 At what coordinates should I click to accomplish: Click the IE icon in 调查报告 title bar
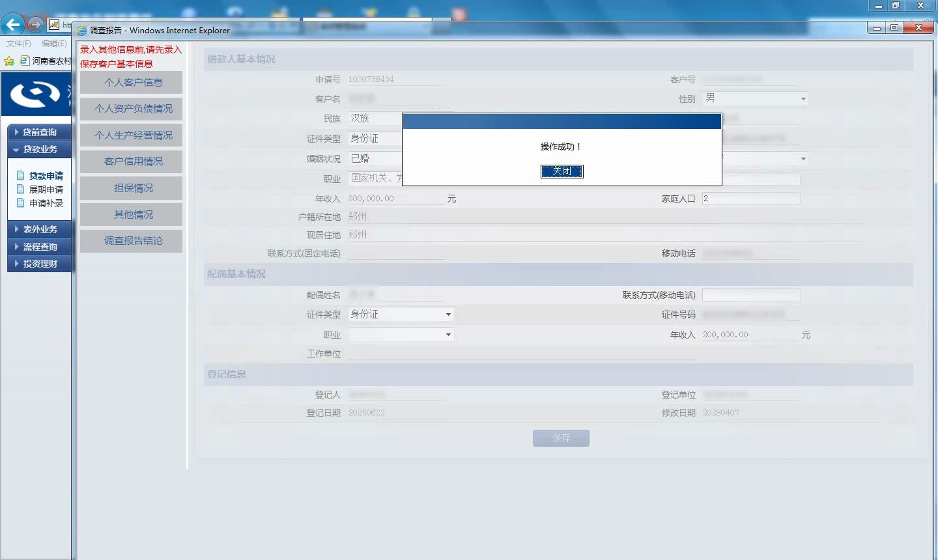81,30
